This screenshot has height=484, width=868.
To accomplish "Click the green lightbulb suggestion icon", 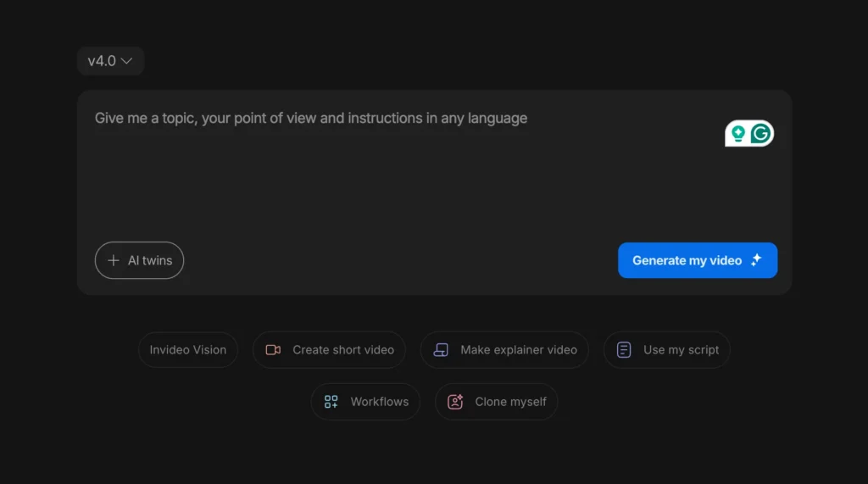I will pyautogui.click(x=738, y=133).
